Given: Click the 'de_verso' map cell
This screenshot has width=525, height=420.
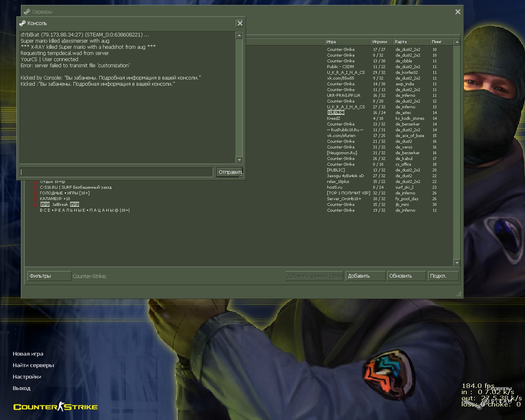Looking at the screenshot, I should click(x=404, y=147).
